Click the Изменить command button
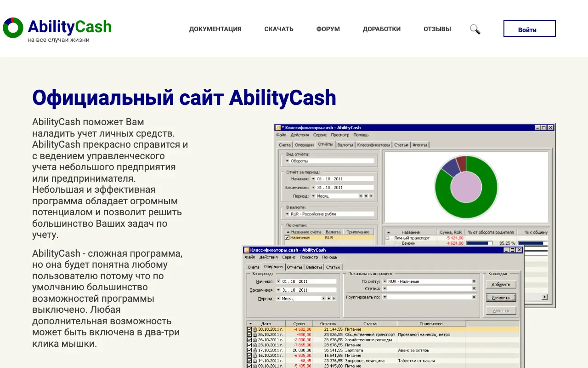 tap(501, 298)
